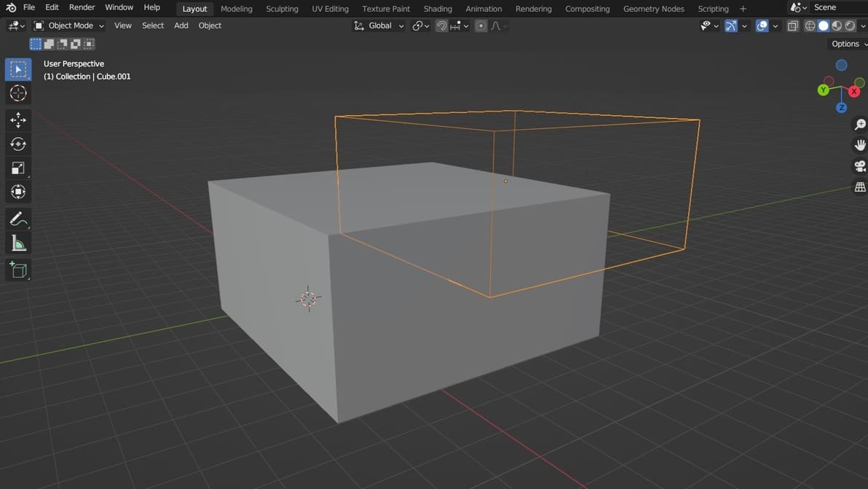This screenshot has width=868, height=489.
Task: Select the Measure tool
Action: (x=17, y=242)
